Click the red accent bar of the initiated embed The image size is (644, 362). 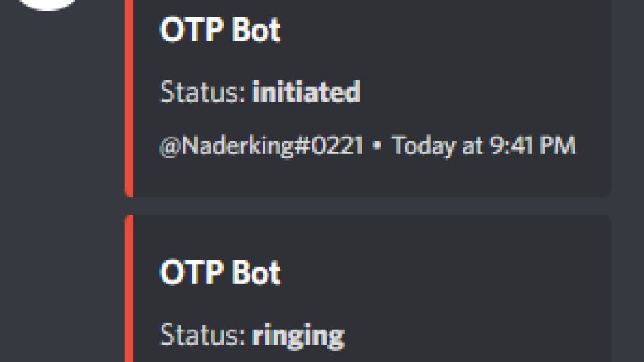point(129,98)
